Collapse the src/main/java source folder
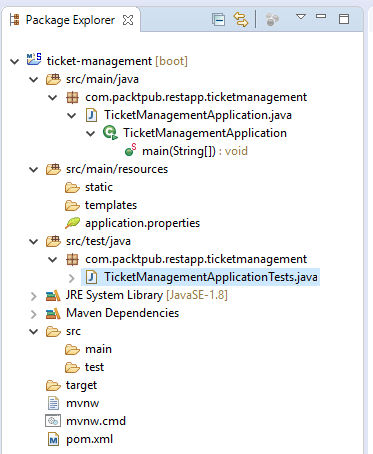Screen dimensions: 373x454 click(x=34, y=80)
